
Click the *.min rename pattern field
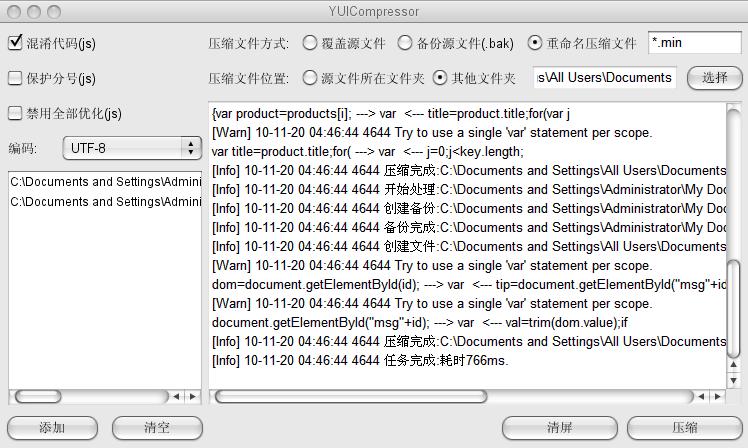695,43
